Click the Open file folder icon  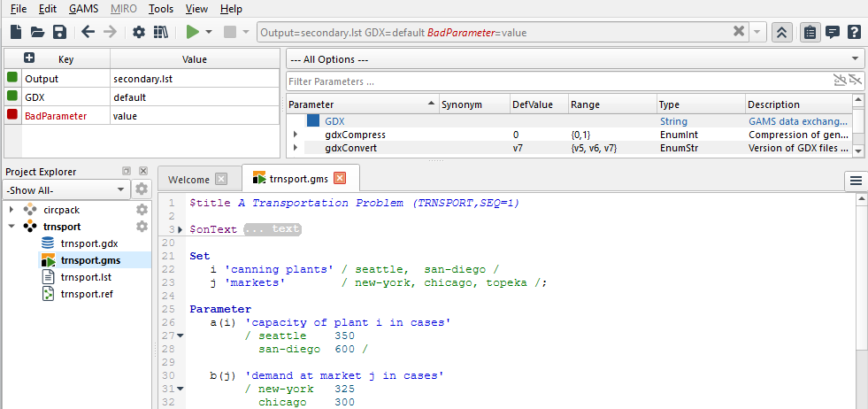pos(38,32)
